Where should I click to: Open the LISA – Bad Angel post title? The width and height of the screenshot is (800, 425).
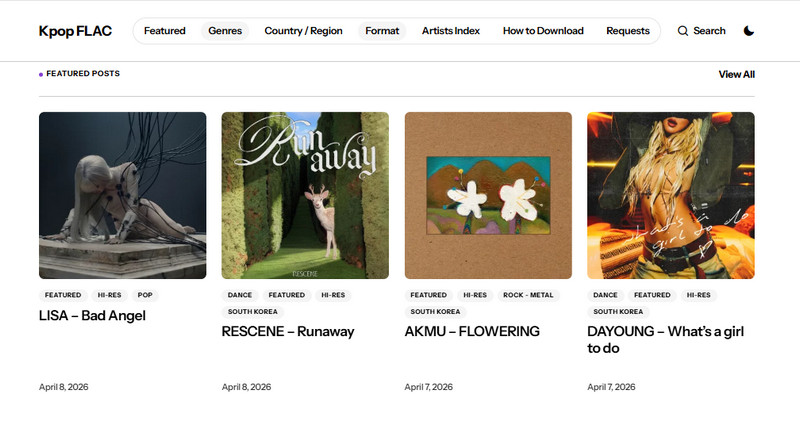(92, 316)
